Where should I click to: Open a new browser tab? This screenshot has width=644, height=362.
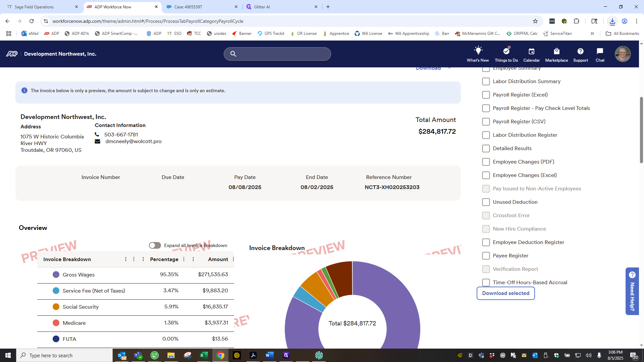tap(328, 7)
